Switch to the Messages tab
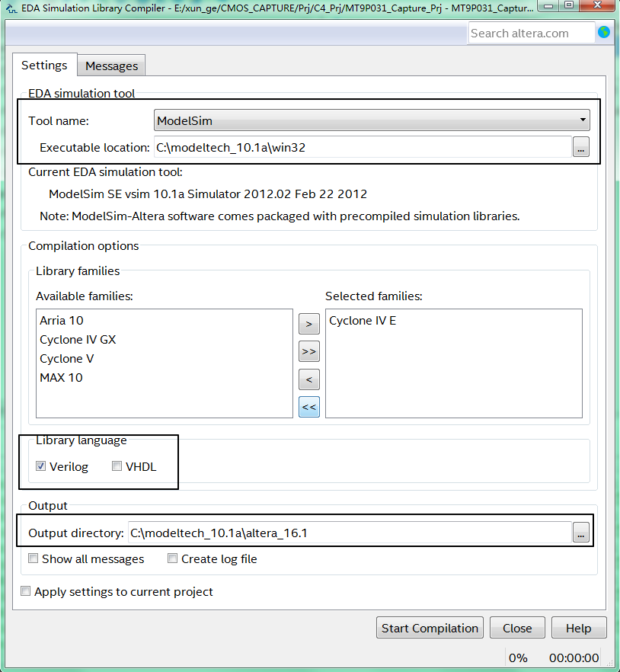Screen dimensions: 620x672 click(x=111, y=66)
